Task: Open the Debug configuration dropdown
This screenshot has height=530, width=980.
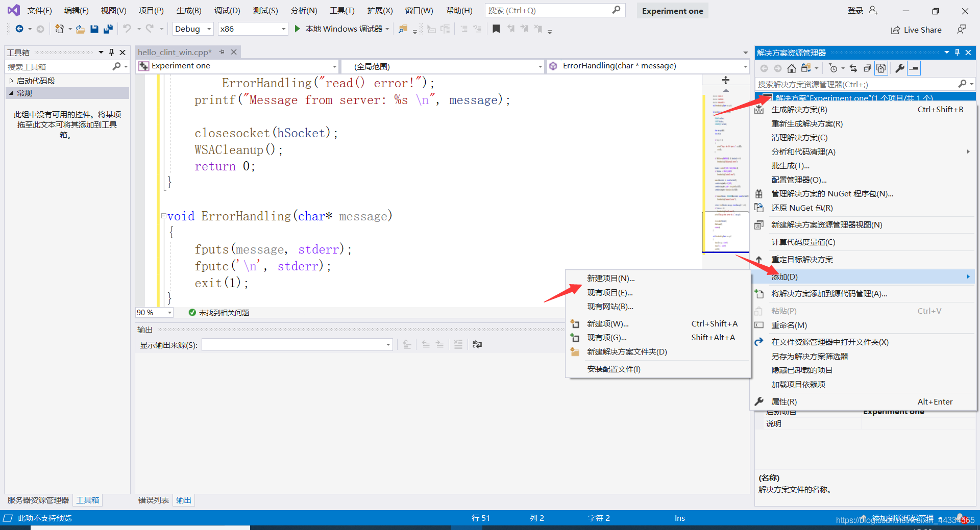Action: click(193, 29)
